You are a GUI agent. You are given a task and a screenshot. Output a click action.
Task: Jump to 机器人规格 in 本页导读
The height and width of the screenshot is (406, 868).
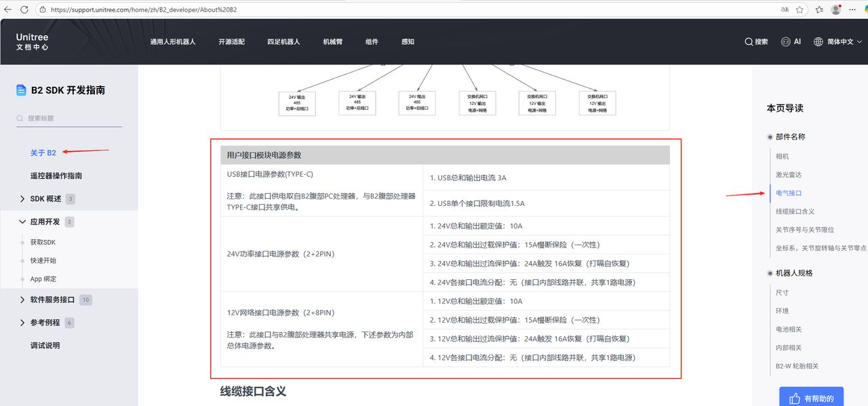coord(794,273)
